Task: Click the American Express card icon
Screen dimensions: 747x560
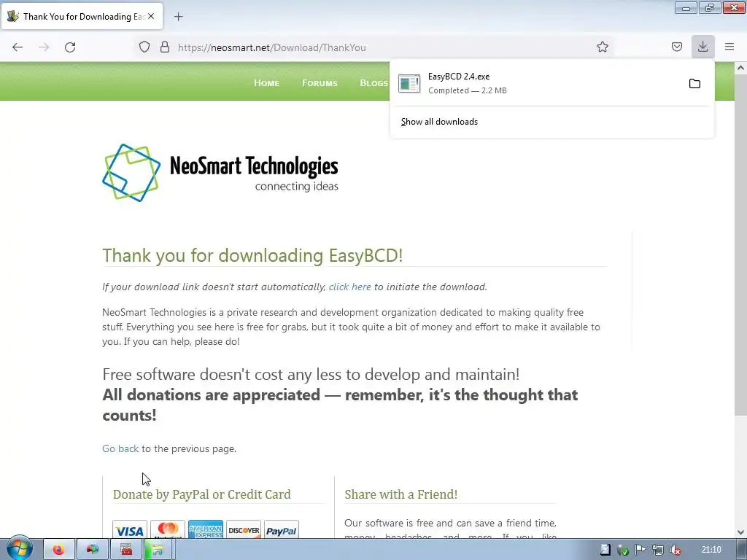Action: pyautogui.click(x=205, y=529)
